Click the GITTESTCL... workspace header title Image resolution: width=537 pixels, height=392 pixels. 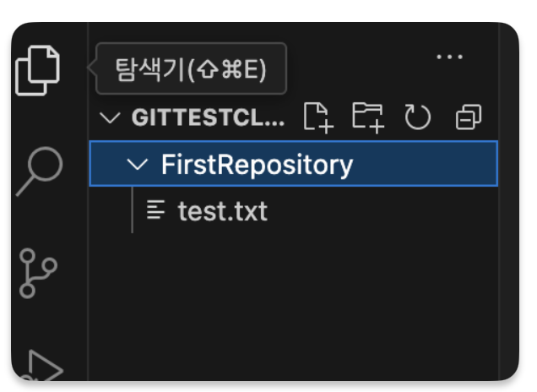click(x=208, y=117)
